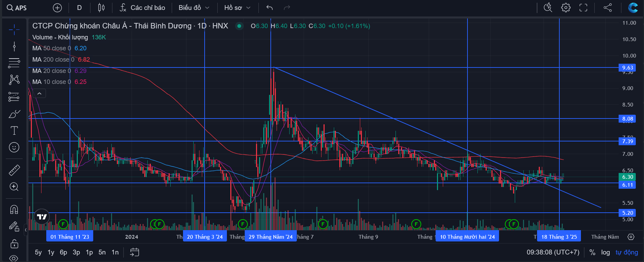The height and width of the screenshot is (262, 644).
Task: Collapse left drawing toolbar arrow
Action: [x=26, y=230]
